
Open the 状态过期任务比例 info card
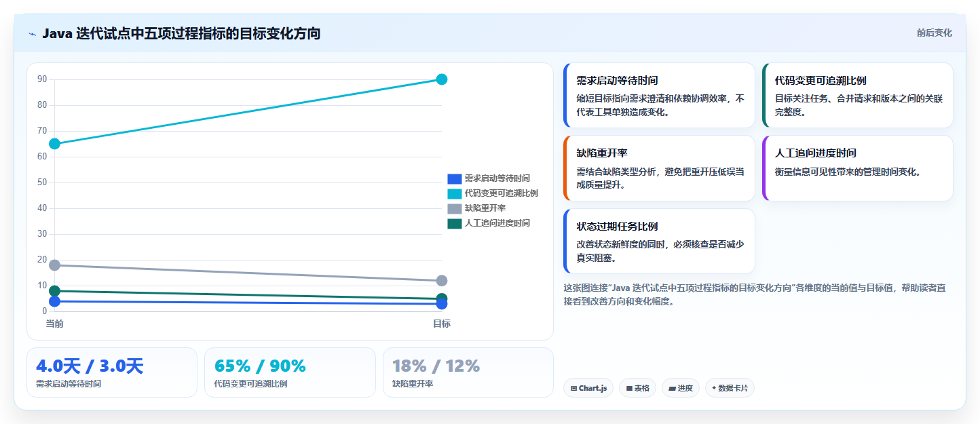point(659,242)
